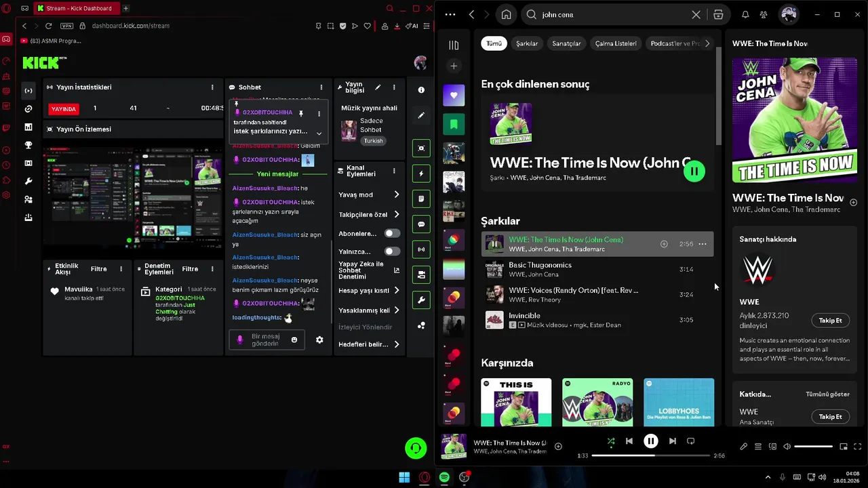Open Yayın İstatistikleri panel three-dots menu
The image size is (868, 488).
(212, 87)
